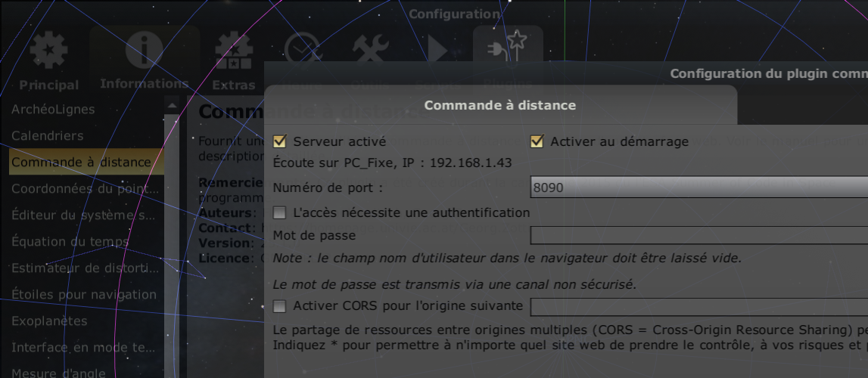868x378 pixels.
Task: Enable Activer CORS pour l'origine suivante
Action: tap(279, 306)
